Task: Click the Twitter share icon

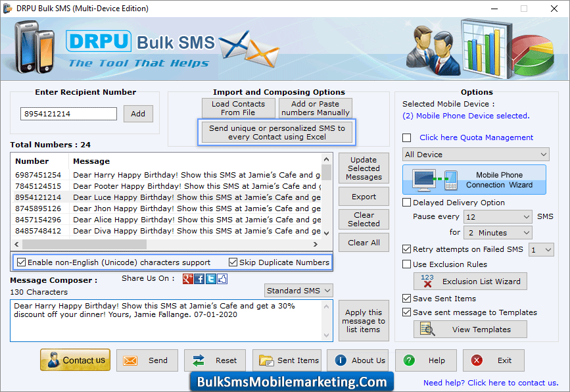Action: 211,279
